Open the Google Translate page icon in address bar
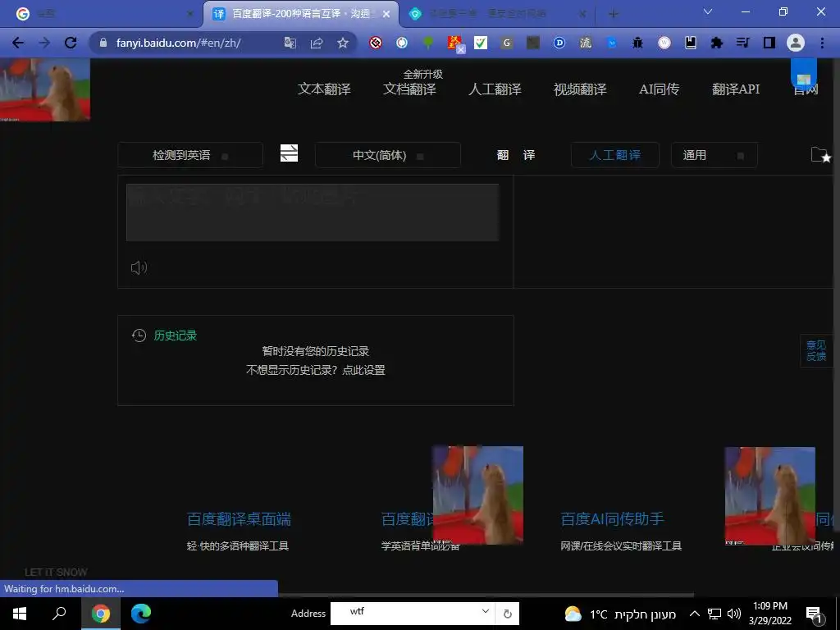The height and width of the screenshot is (630, 840). pos(290,43)
